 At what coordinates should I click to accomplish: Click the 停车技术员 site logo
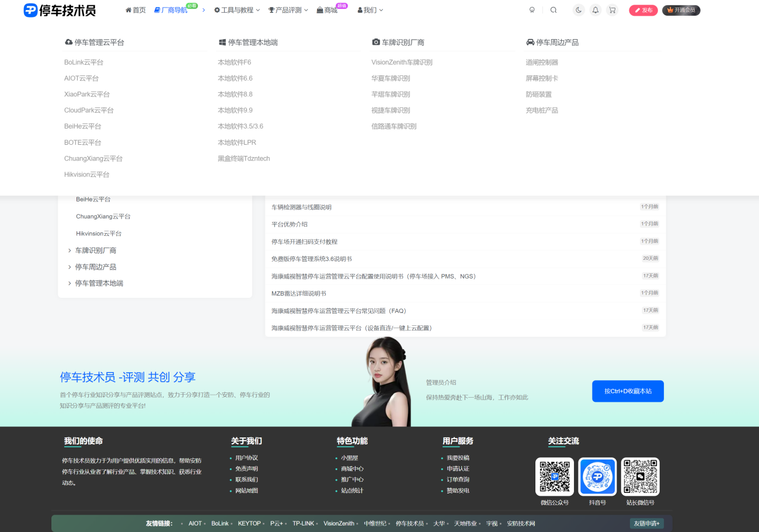(60, 10)
